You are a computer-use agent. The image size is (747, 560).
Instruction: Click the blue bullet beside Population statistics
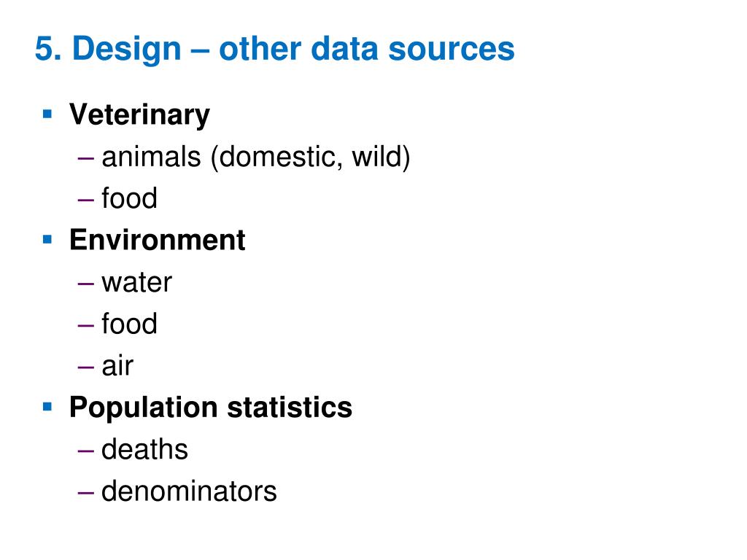tap(47, 407)
